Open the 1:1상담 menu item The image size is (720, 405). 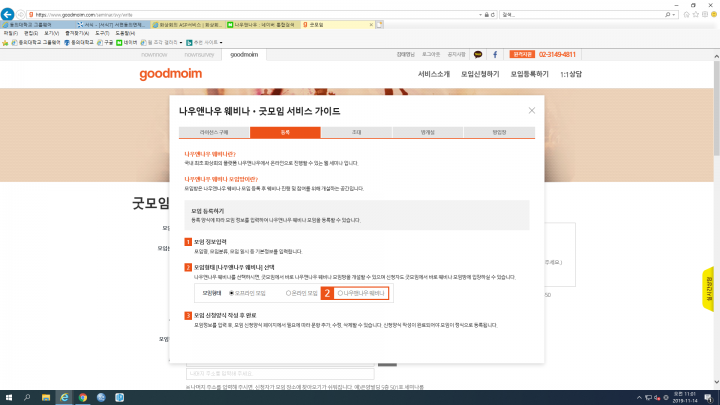[571, 74]
